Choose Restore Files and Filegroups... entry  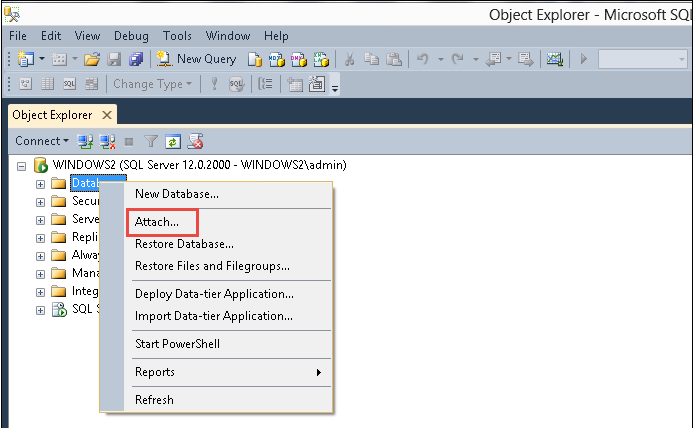[x=212, y=266]
